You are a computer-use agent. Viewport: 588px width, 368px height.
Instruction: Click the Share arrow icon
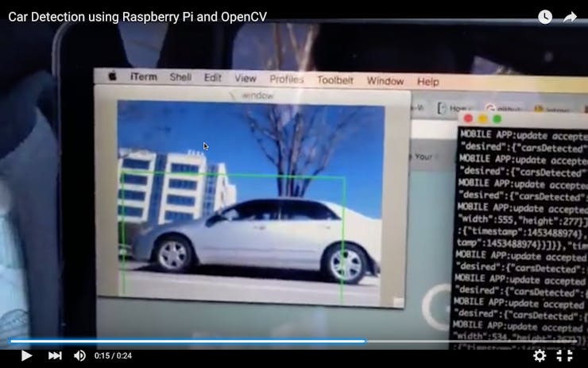tap(570, 17)
